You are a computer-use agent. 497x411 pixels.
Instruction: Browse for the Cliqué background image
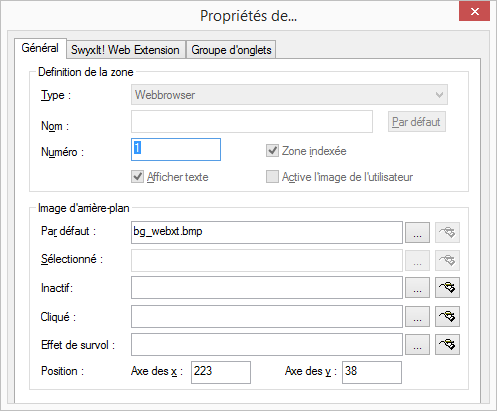click(x=417, y=317)
